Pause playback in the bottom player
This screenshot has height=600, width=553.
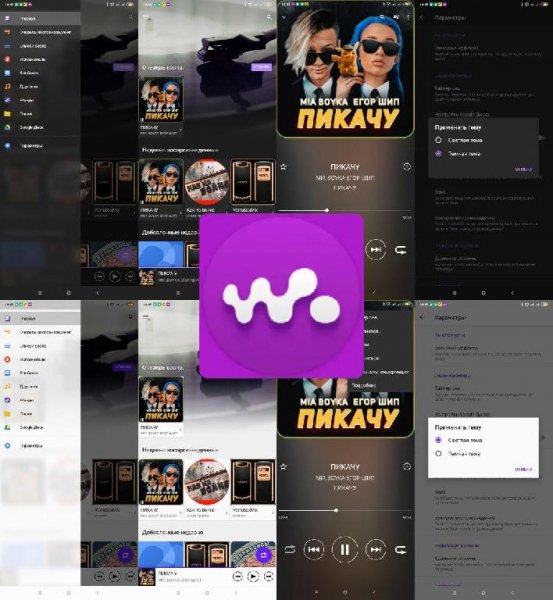coord(345,549)
